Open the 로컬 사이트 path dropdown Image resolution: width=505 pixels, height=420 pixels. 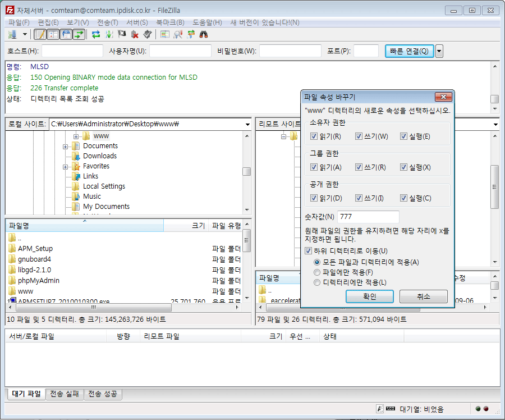[x=247, y=125]
